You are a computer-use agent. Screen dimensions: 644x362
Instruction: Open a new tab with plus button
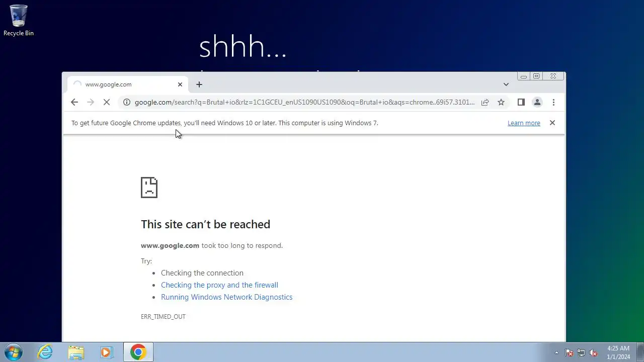(x=199, y=84)
